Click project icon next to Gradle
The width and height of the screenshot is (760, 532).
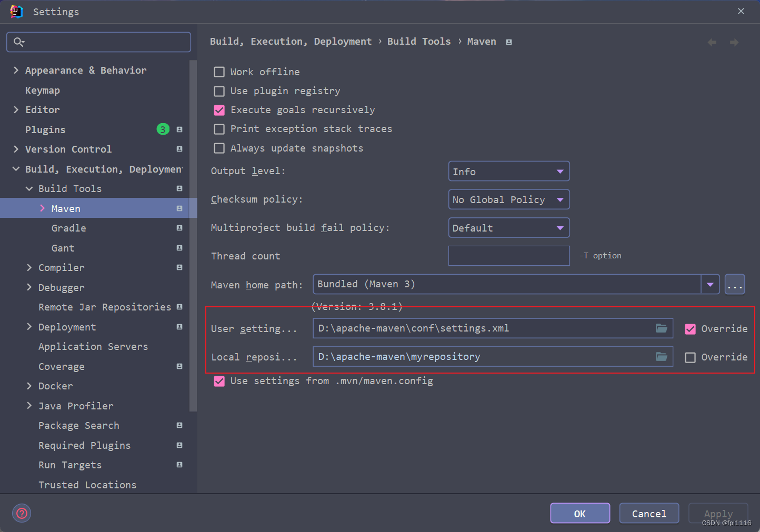[x=179, y=228]
